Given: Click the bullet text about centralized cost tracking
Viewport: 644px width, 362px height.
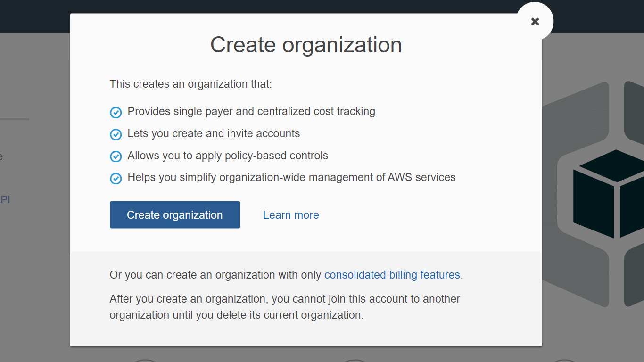Looking at the screenshot, I should click(x=251, y=111).
